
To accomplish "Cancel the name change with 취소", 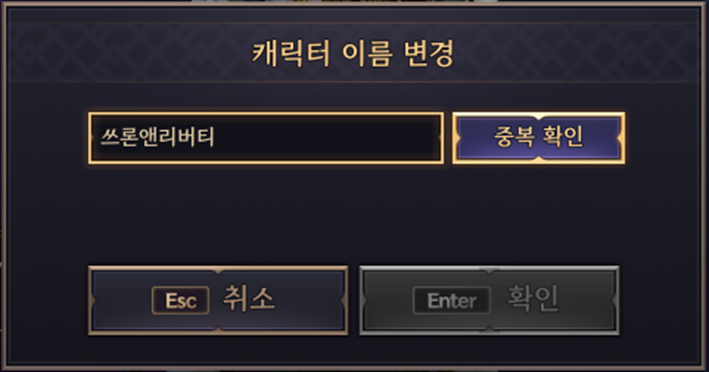I will [218, 301].
